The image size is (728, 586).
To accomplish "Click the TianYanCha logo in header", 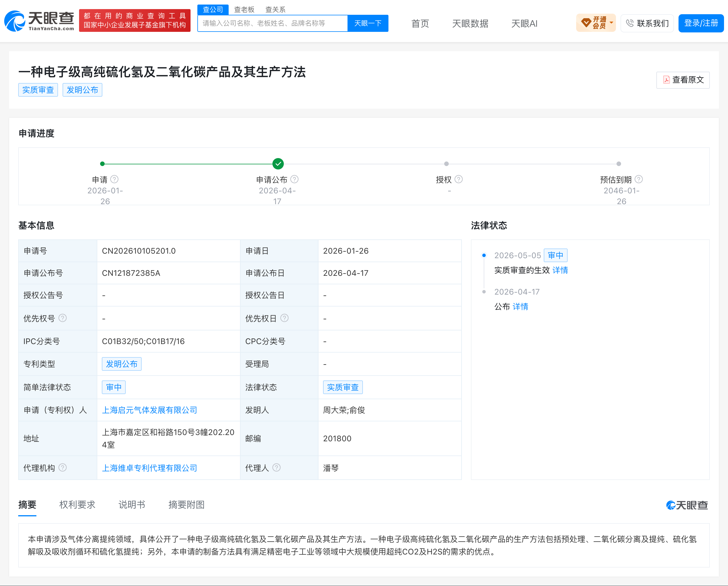I will pos(39,21).
